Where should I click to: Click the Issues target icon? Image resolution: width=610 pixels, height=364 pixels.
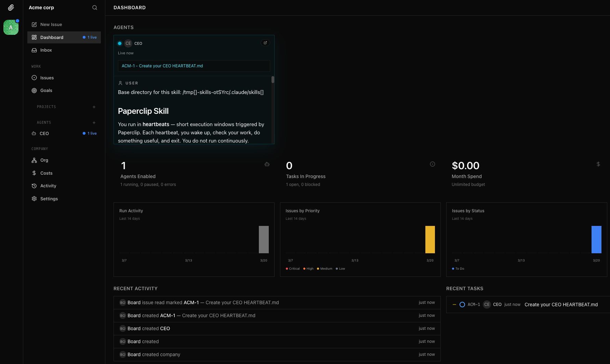34,78
